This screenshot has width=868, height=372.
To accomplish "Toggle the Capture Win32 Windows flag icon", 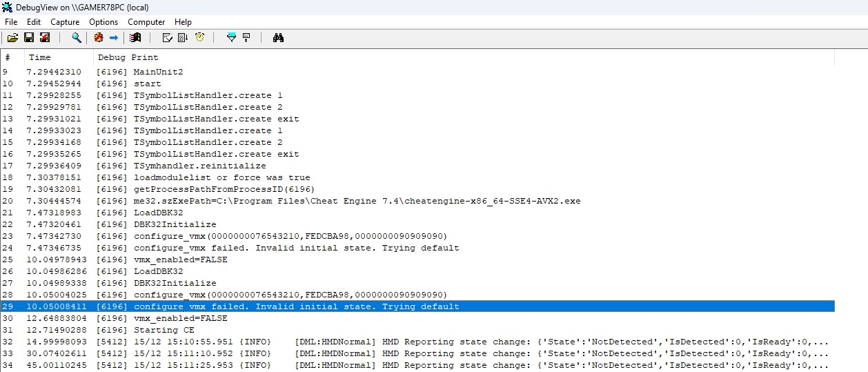I will 135,38.
